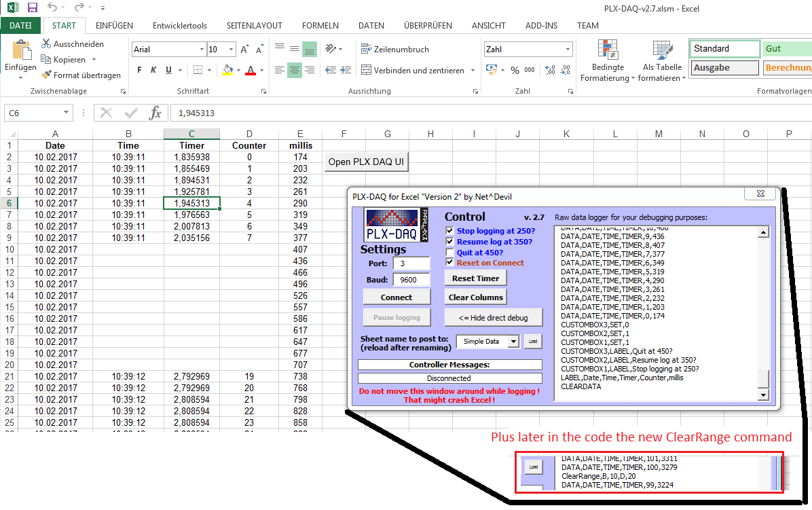The height and width of the screenshot is (510, 812).
Task: Switch to EINFÜGEN ribbon tab
Action: coord(114,25)
